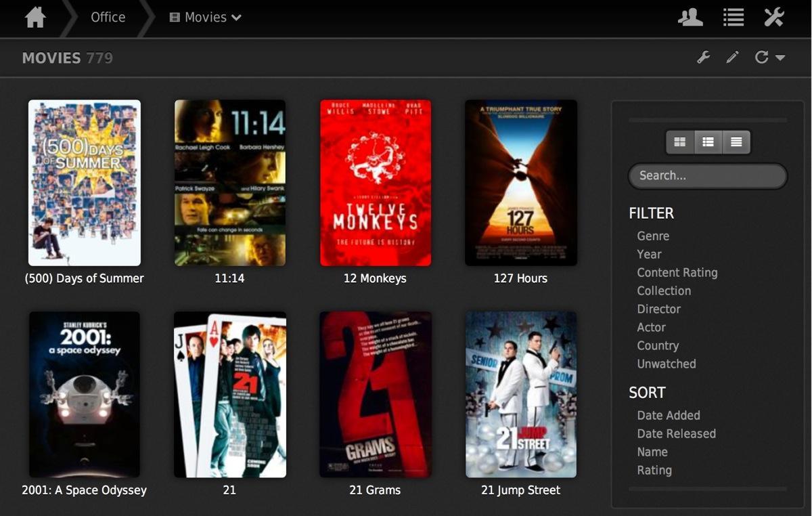Open the 21 Jump Street poster
The height and width of the screenshot is (516, 812).
tap(521, 395)
